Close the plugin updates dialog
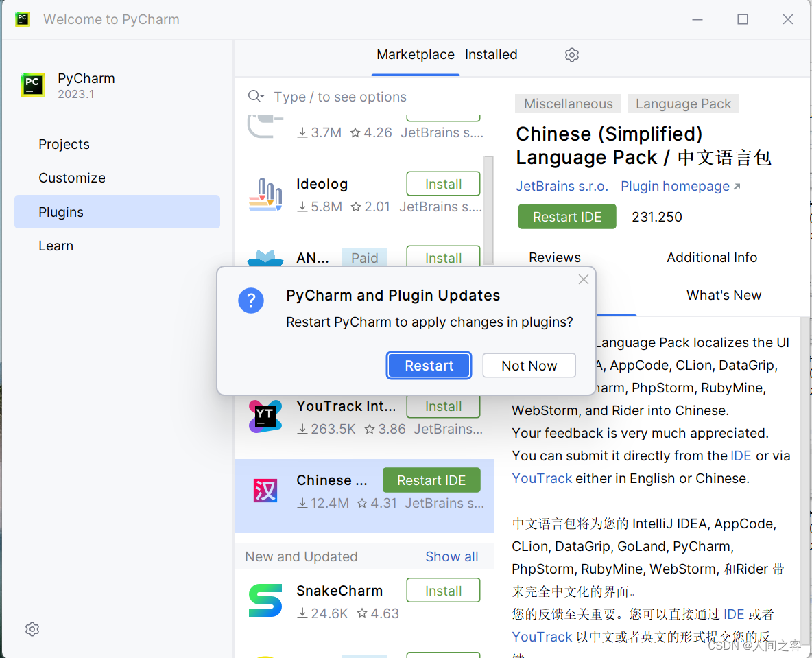The height and width of the screenshot is (658, 812). [583, 279]
